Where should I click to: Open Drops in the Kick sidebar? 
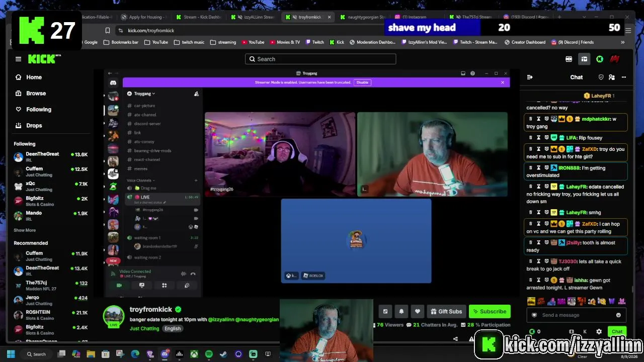pyautogui.click(x=29, y=125)
